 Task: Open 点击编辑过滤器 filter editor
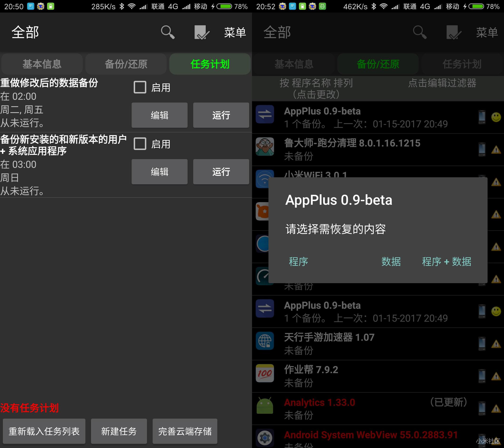click(442, 83)
